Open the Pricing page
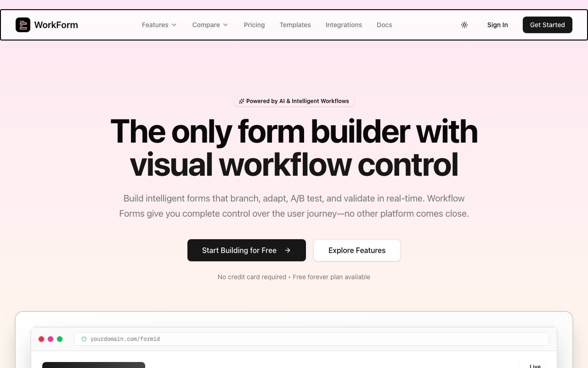 254,25
